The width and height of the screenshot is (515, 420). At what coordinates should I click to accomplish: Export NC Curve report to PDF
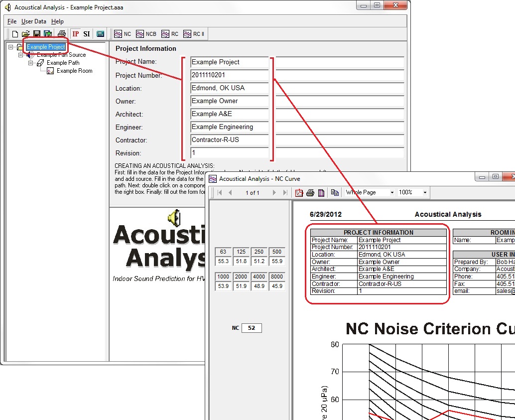pyautogui.click(x=299, y=193)
